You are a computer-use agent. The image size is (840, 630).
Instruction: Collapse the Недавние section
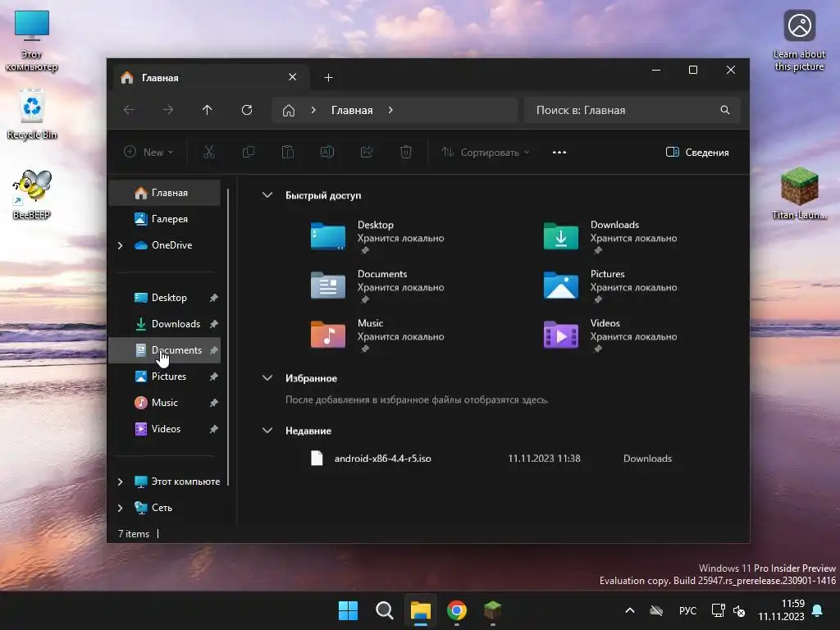267,430
